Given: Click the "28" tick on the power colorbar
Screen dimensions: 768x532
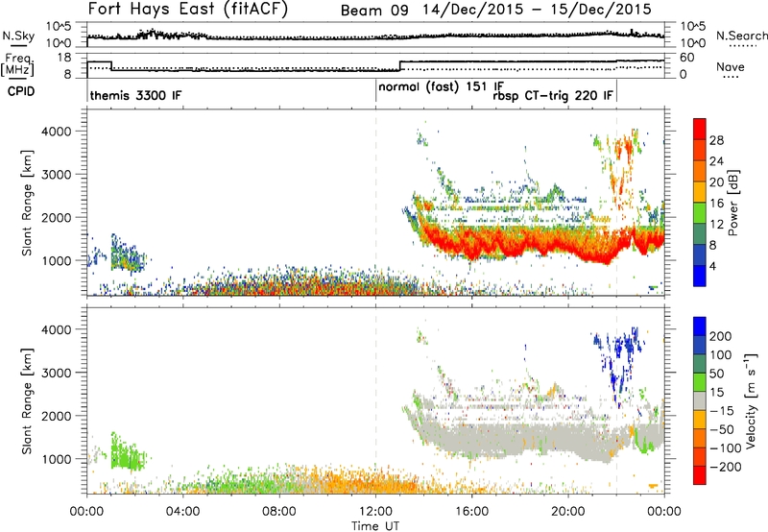Looking at the screenshot, I should pyautogui.click(x=716, y=140).
